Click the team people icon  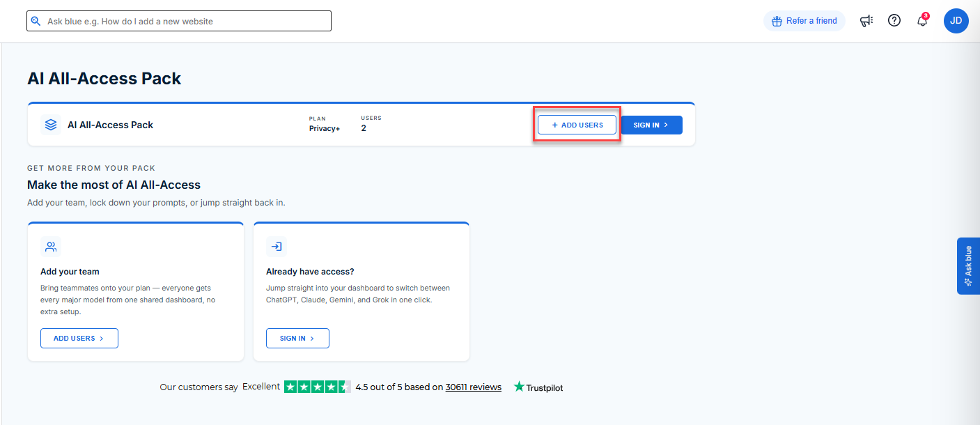51,247
